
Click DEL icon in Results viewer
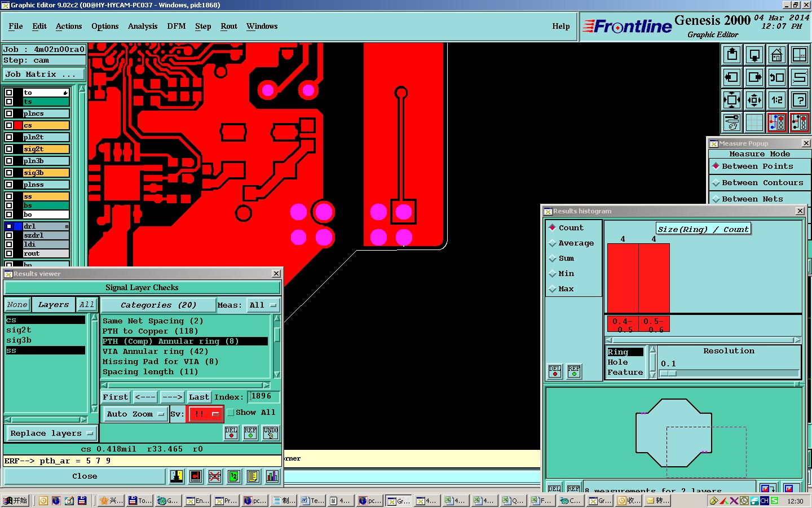[231, 433]
